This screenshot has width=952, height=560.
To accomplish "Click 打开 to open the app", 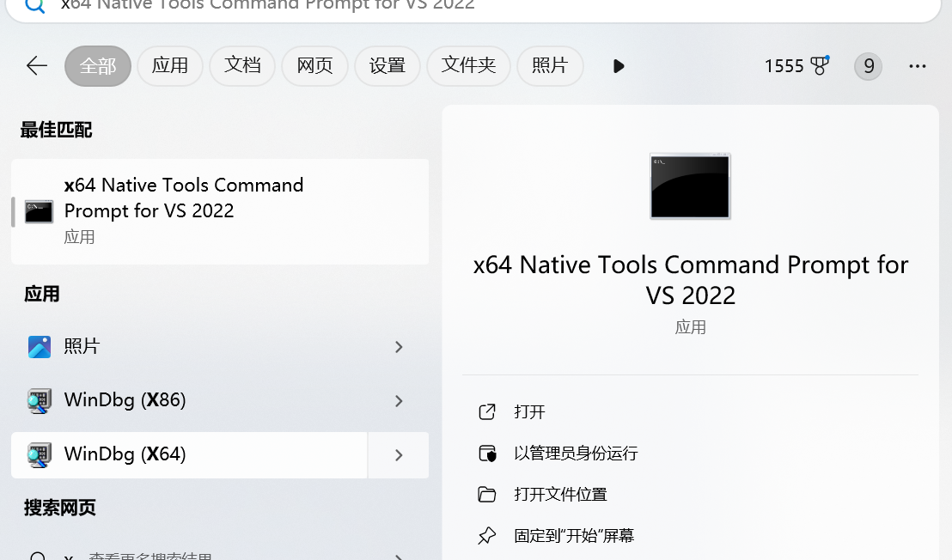I will point(530,411).
